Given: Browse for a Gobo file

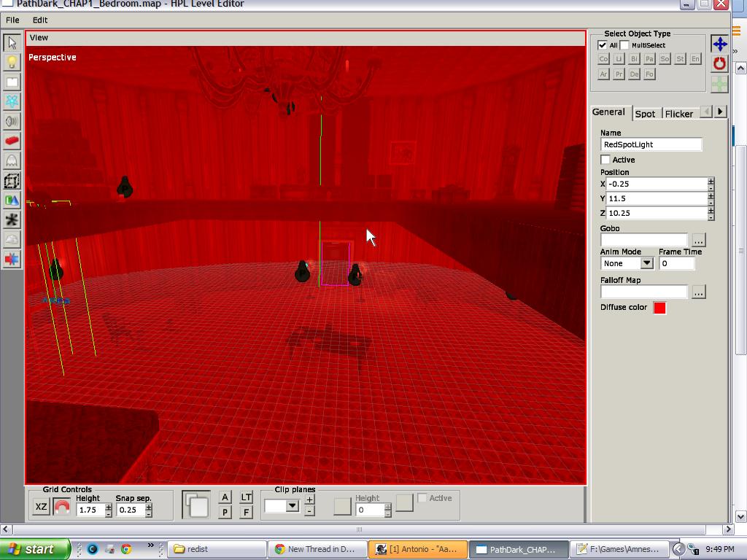Looking at the screenshot, I should pyautogui.click(x=698, y=240).
